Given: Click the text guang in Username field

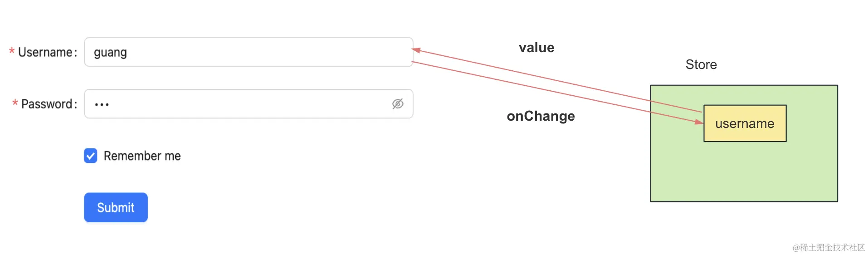Looking at the screenshot, I should [110, 53].
